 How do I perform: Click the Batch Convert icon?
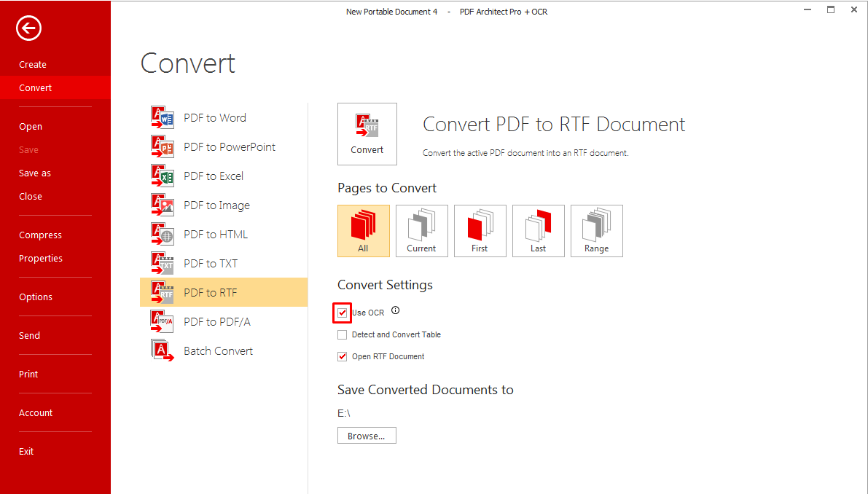click(x=163, y=350)
